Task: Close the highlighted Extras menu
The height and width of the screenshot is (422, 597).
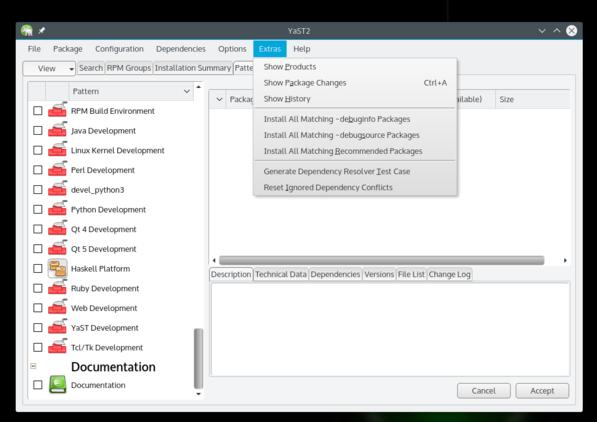Action: [270, 49]
